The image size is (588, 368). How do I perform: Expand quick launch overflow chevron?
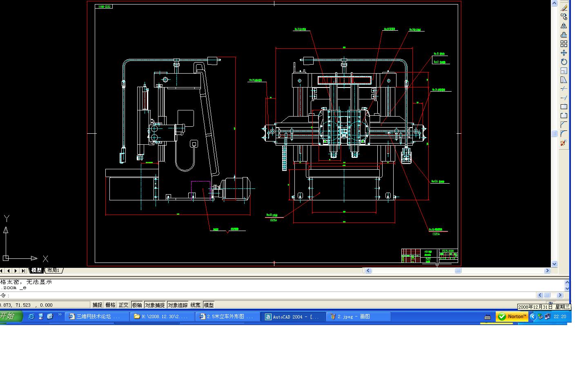coord(60,315)
